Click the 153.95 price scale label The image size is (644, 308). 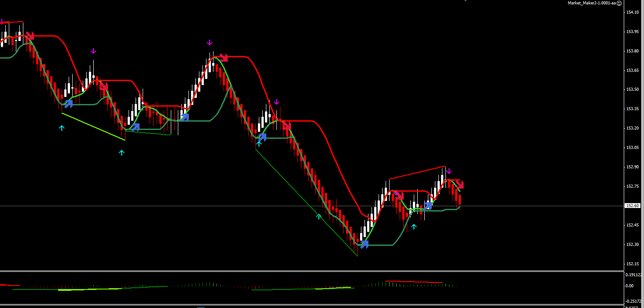click(x=632, y=32)
